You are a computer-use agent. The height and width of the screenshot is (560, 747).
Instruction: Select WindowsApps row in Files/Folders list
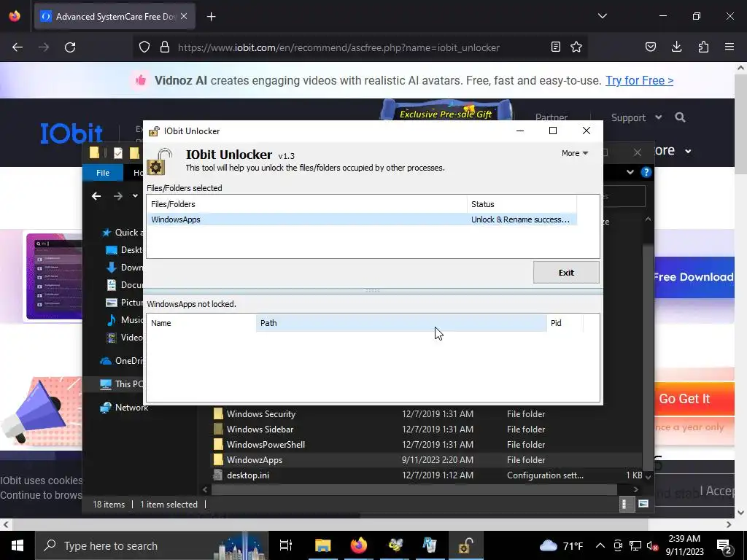(x=361, y=219)
